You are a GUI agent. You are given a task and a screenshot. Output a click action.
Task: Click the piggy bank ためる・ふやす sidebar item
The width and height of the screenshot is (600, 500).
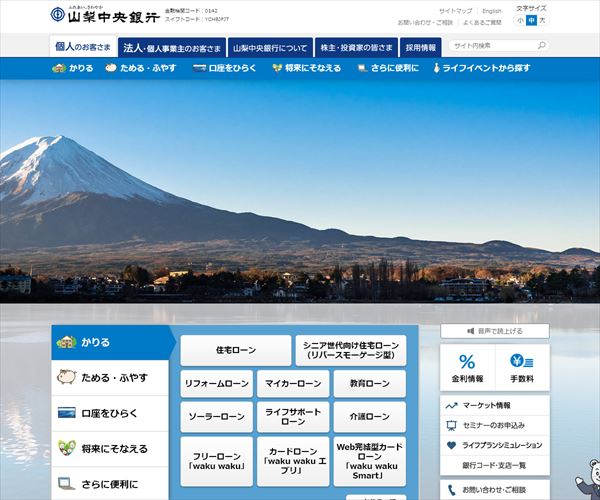pyautogui.click(x=111, y=378)
